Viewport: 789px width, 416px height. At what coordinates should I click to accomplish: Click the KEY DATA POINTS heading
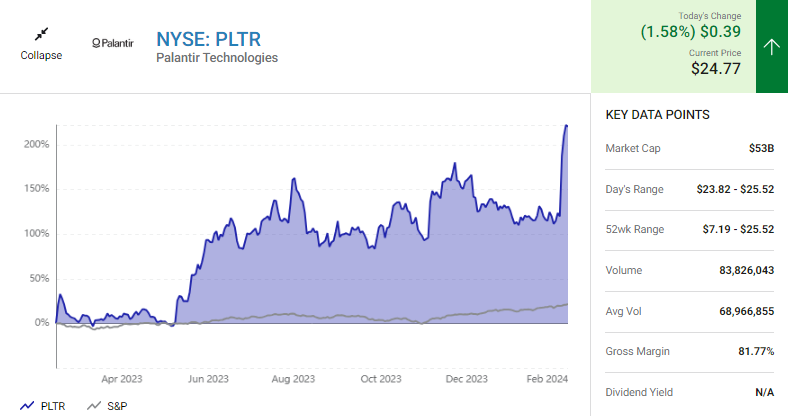click(657, 115)
